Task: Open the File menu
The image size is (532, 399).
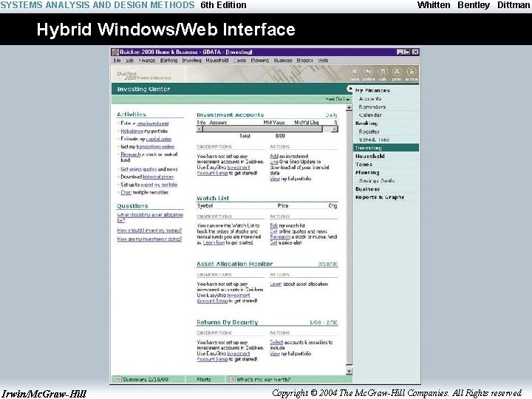Action: 117,61
